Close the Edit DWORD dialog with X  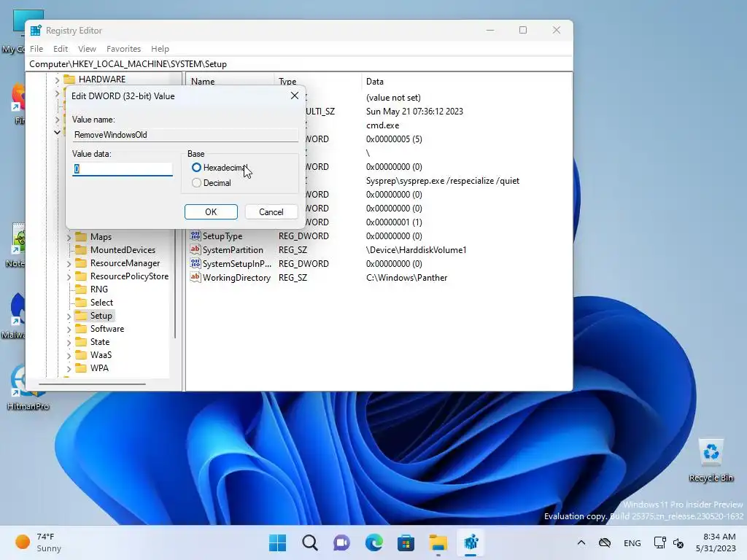click(x=295, y=96)
